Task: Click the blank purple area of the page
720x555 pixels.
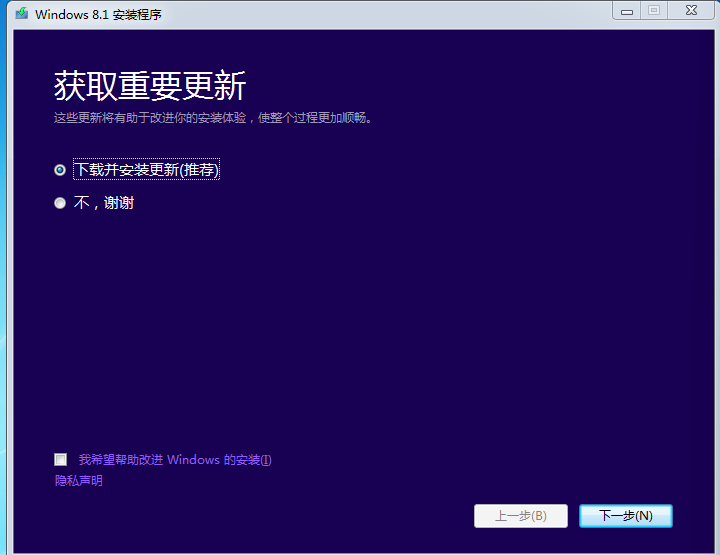Action: [x=400, y=320]
